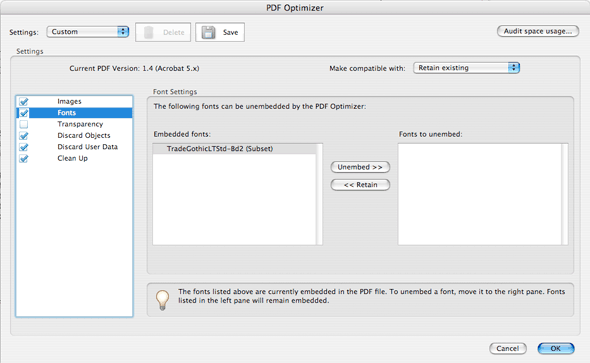Image resolution: width=590 pixels, height=363 pixels.
Task: Click the trash can Delete icon
Action: [x=149, y=32]
